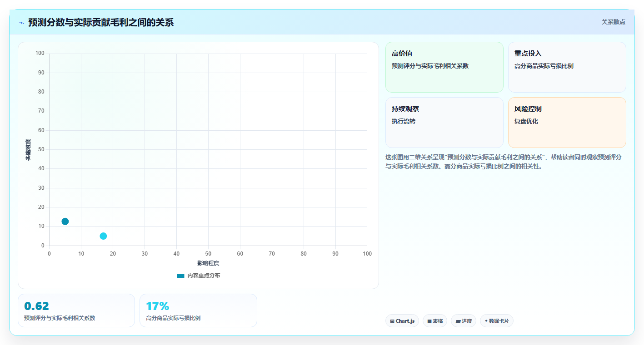644x345 pixels.
Task: Toggle the 内容重点分布 legend swatch
Action: coord(180,276)
